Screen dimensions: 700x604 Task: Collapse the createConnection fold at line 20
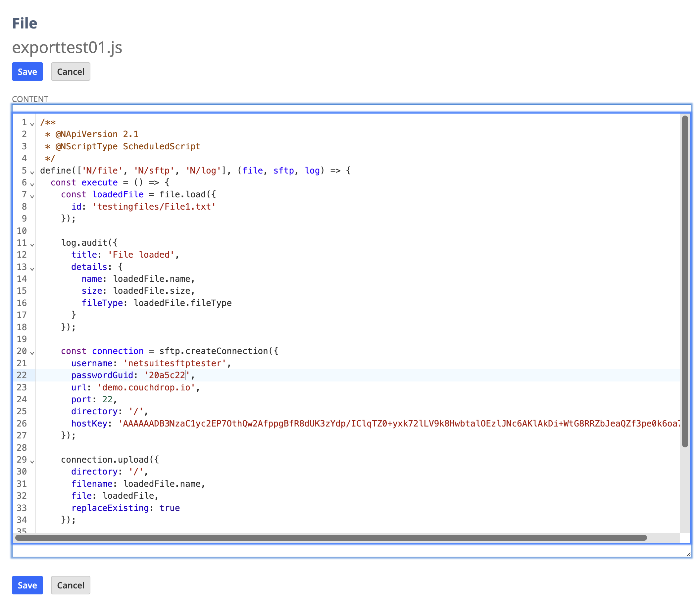pos(32,353)
